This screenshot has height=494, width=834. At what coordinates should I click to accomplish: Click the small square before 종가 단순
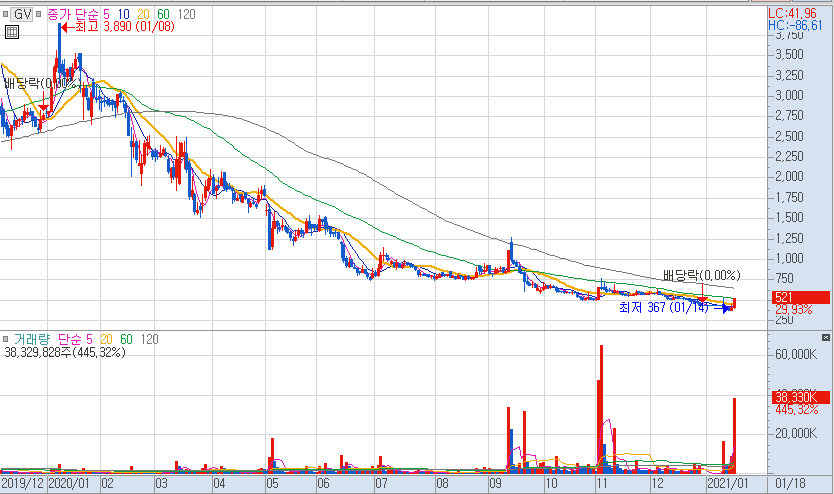(x=39, y=14)
